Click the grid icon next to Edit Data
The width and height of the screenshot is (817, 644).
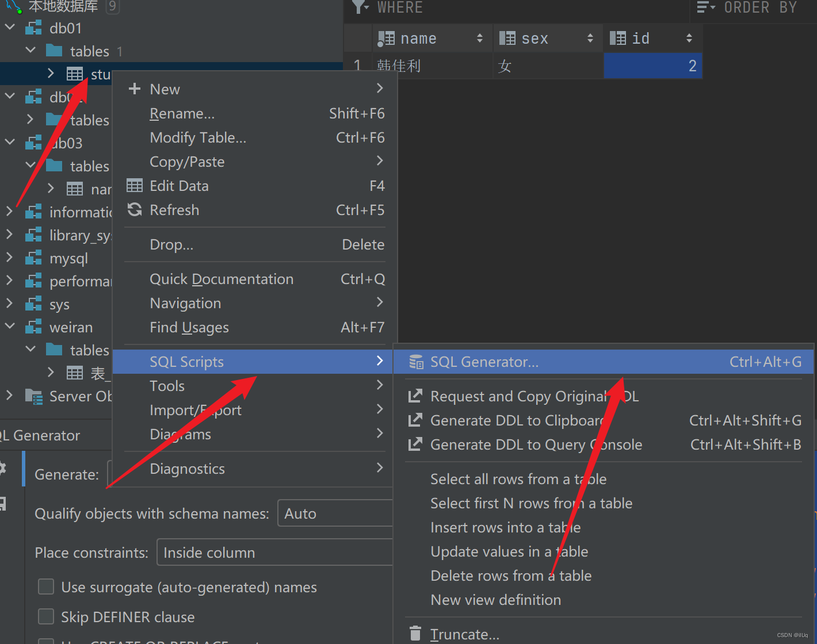135,185
